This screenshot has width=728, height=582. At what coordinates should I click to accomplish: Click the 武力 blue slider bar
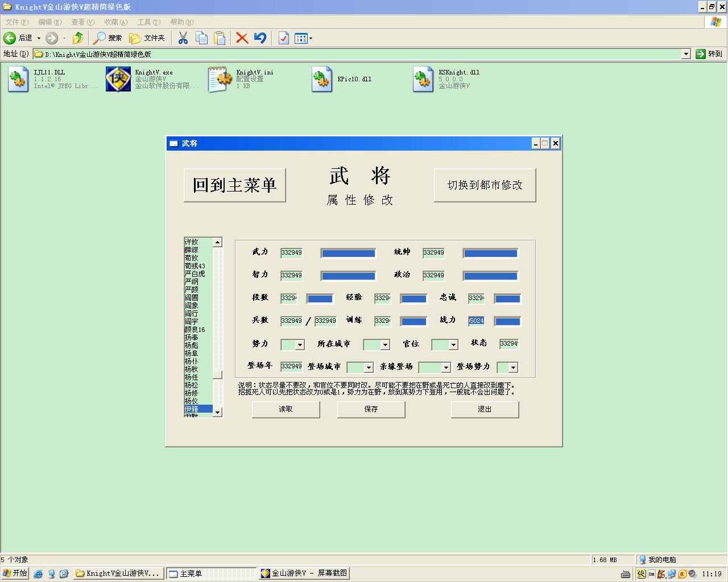(x=348, y=253)
